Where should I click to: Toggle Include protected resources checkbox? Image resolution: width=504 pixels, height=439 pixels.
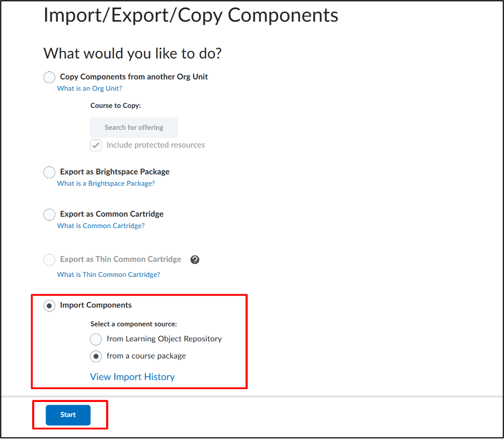point(96,145)
